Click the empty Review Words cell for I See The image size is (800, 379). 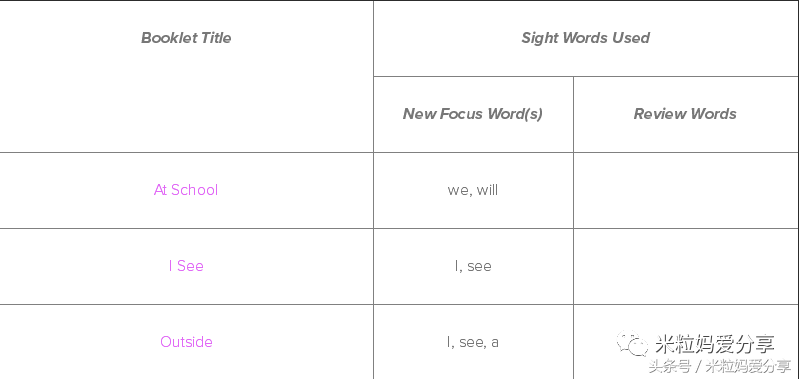pos(686,266)
